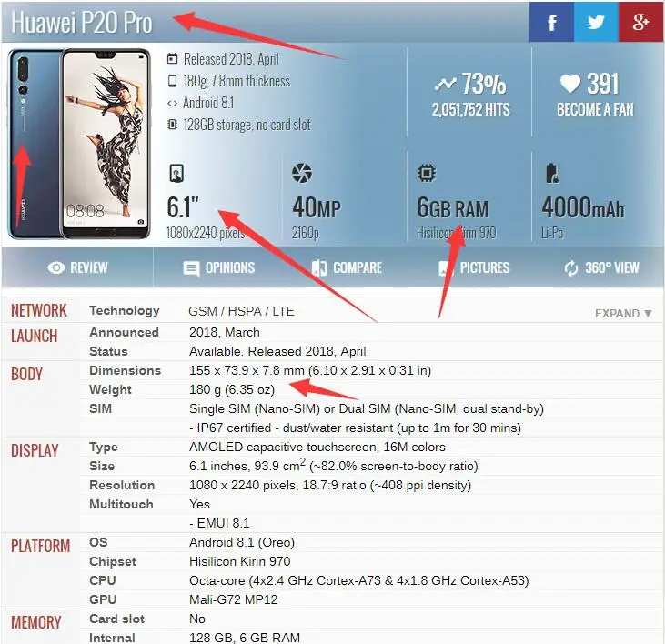Click the heart icon to become a fan
665x644 pixels.
pos(570,84)
